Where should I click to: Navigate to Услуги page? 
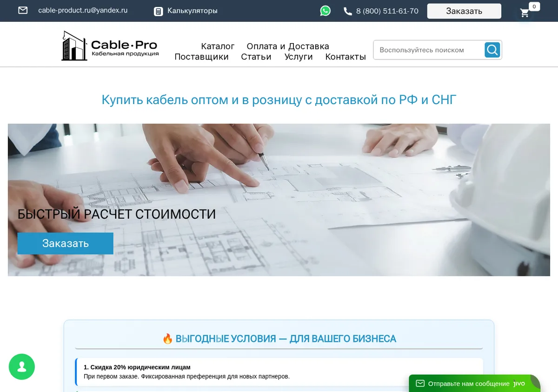(x=299, y=57)
